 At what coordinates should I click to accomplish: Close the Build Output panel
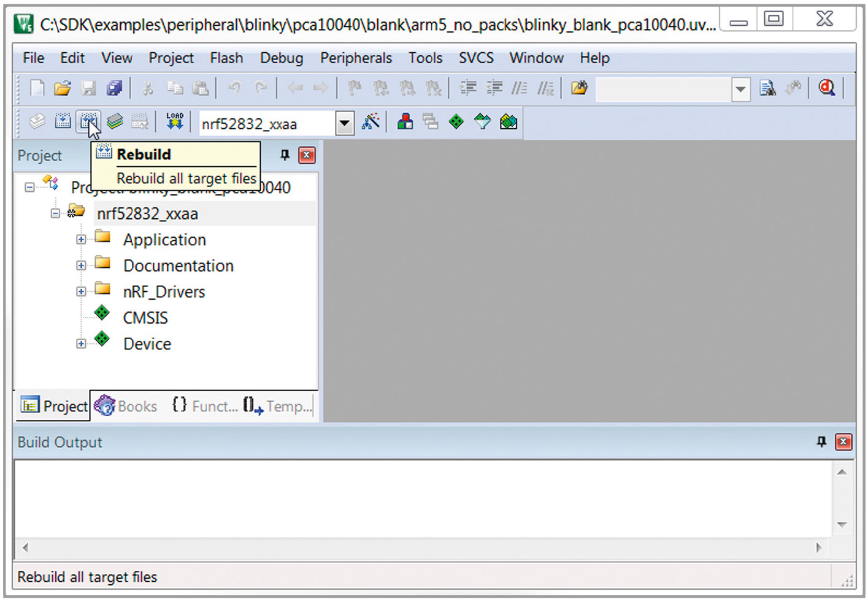(x=843, y=441)
